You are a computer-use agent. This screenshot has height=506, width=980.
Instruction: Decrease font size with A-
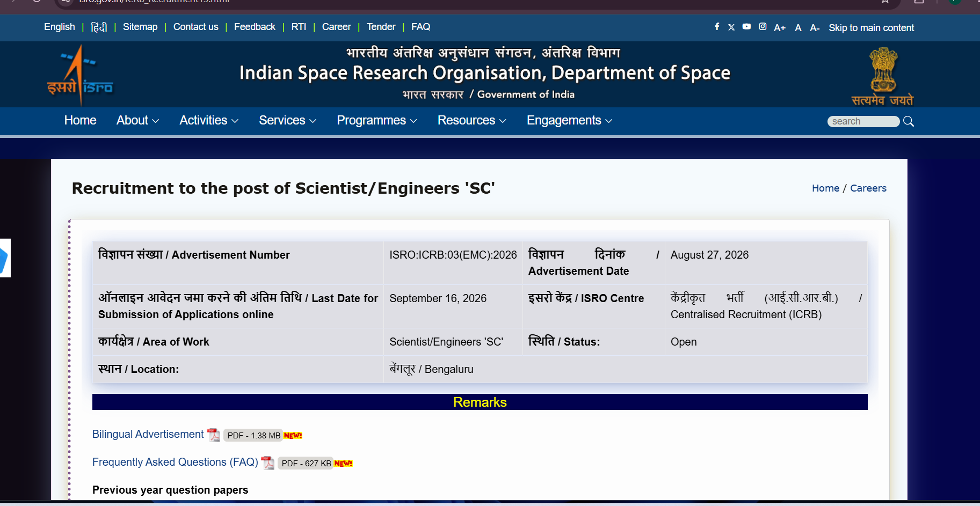815,28
